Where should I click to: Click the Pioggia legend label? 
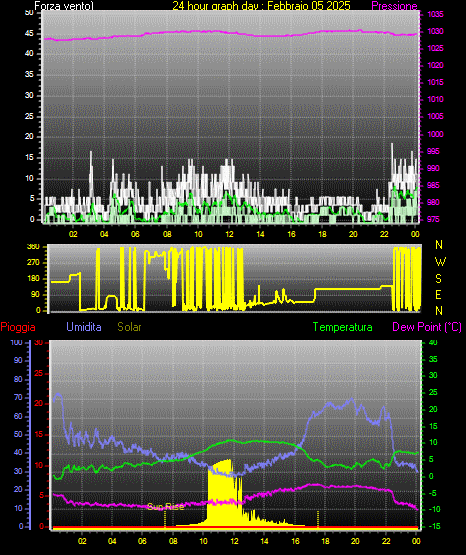(x=18, y=327)
